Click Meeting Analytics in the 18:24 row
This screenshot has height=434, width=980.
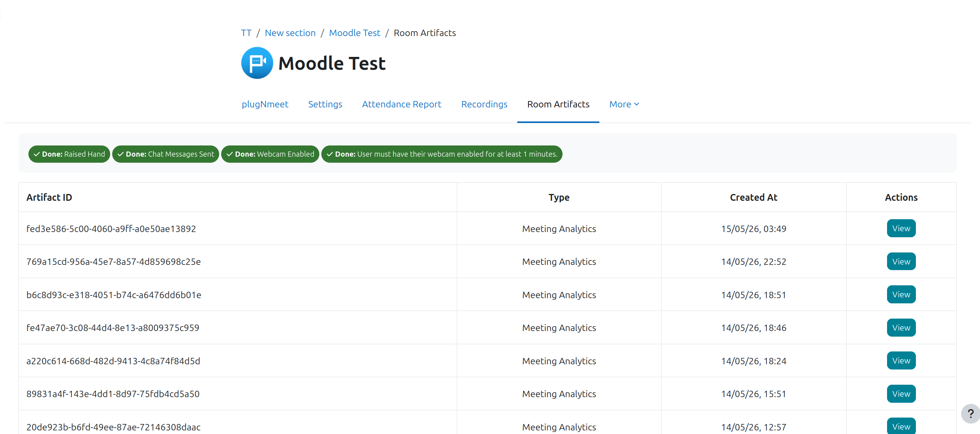tap(559, 361)
